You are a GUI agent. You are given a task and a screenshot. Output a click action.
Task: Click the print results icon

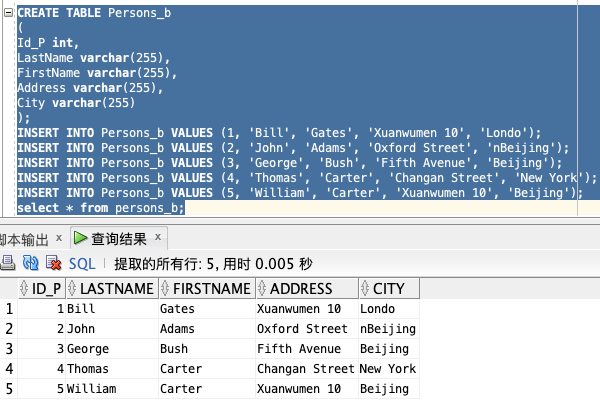click(x=7, y=263)
